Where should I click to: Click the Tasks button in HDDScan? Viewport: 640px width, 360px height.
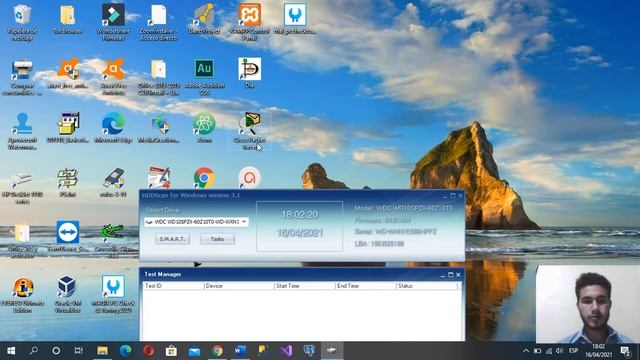[217, 239]
